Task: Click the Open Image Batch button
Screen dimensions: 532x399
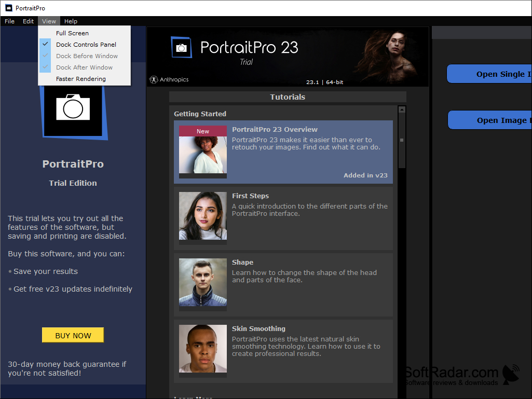Action: tap(489, 120)
